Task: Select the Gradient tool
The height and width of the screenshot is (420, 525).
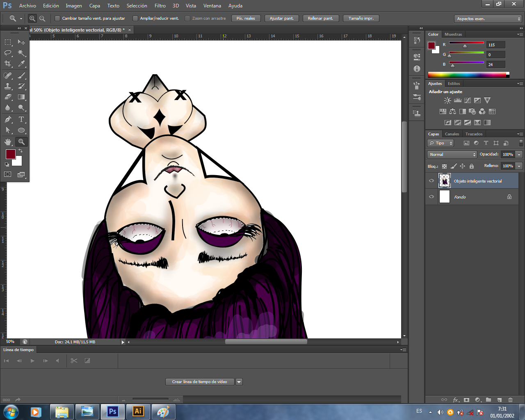Action: [x=21, y=97]
